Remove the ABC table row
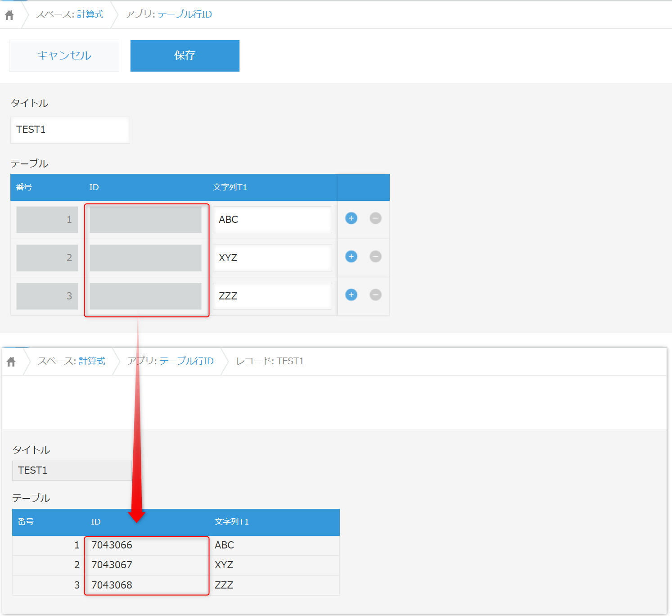Image resolution: width=672 pixels, height=616 pixels. click(375, 218)
